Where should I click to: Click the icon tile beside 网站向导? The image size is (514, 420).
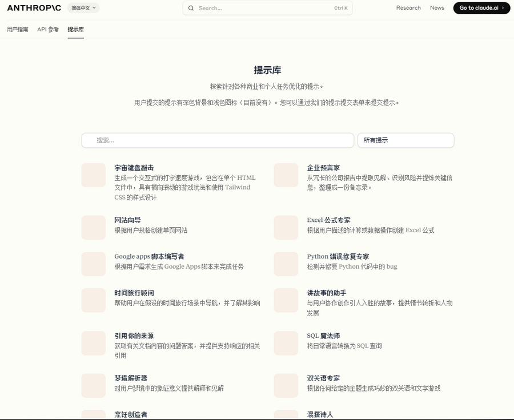94,228
